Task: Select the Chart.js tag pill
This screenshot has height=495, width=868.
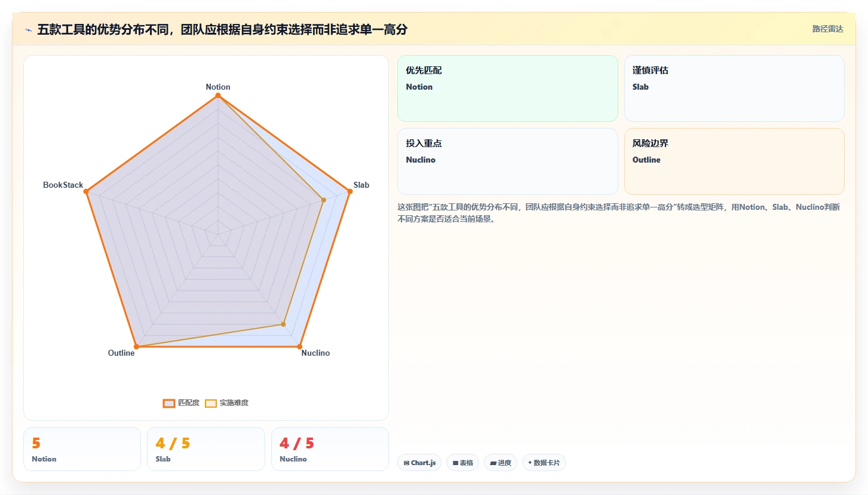Action: pos(419,463)
